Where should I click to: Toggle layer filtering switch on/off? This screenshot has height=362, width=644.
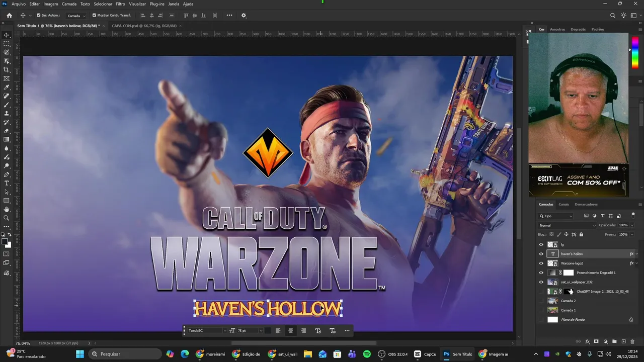point(633,216)
